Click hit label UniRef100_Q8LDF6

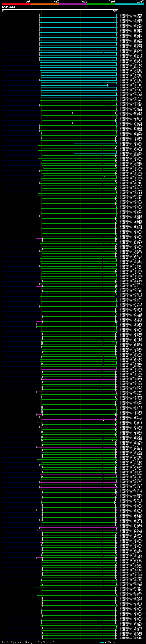131,60
